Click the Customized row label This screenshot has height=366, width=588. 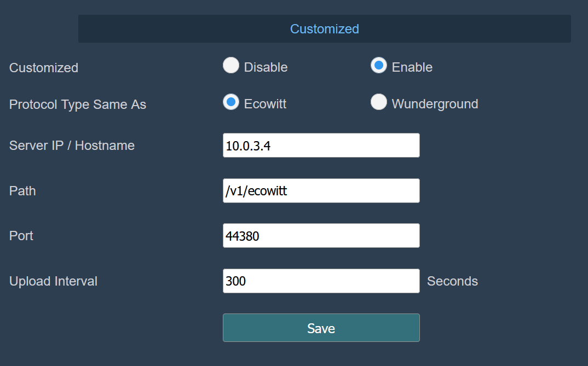(43, 67)
